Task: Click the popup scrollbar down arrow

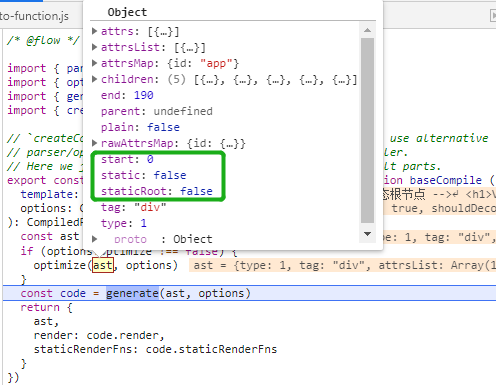Action: [367, 234]
